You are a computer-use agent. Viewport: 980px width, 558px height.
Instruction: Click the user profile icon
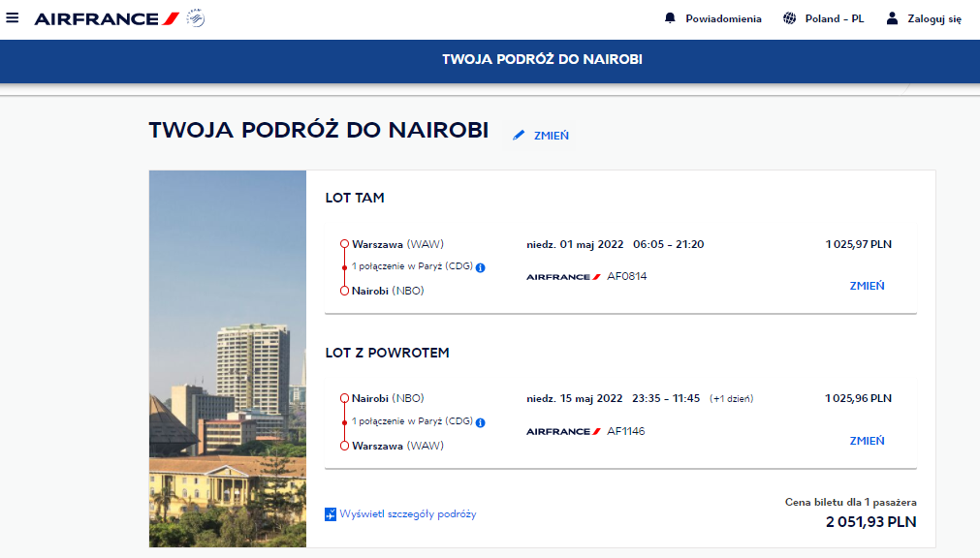coord(892,18)
